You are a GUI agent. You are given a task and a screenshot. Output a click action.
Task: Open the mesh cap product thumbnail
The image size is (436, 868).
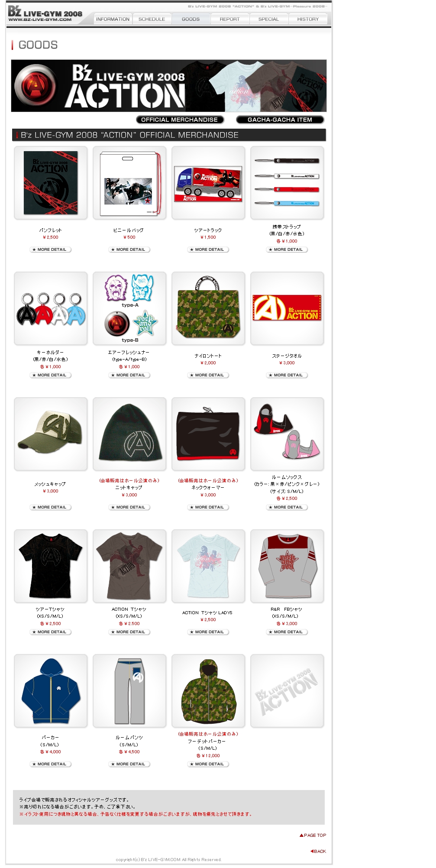point(51,434)
